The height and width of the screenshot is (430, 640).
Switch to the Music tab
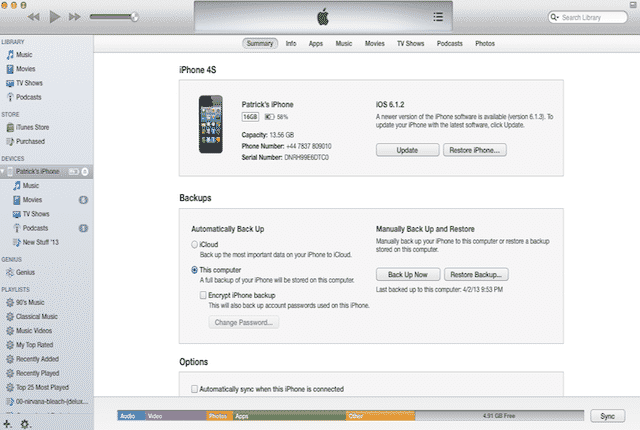coord(344,43)
